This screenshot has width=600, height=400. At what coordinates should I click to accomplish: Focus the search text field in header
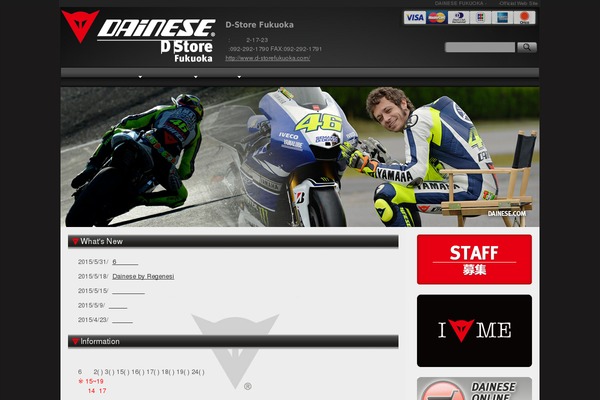coord(480,47)
